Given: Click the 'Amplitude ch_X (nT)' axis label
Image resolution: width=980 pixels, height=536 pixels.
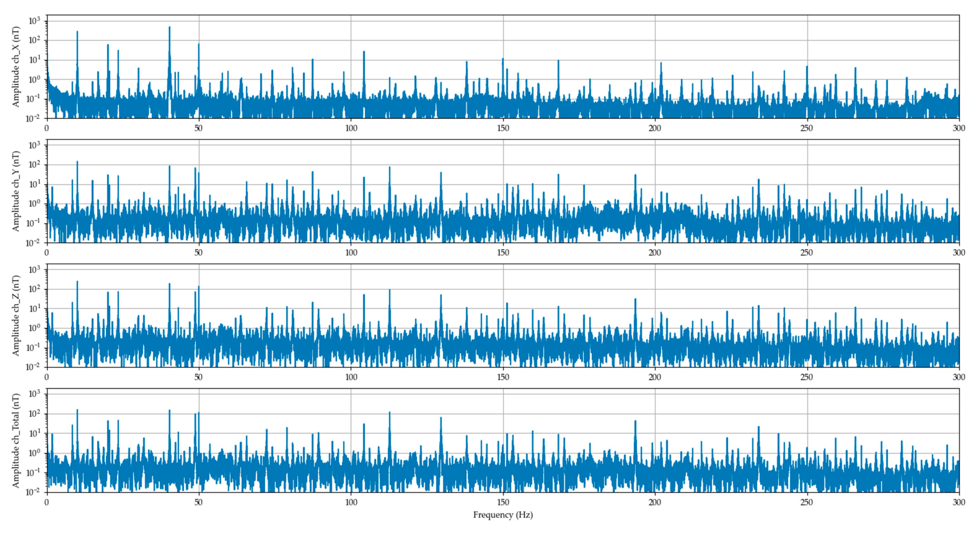Looking at the screenshot, I should [x=15, y=67].
